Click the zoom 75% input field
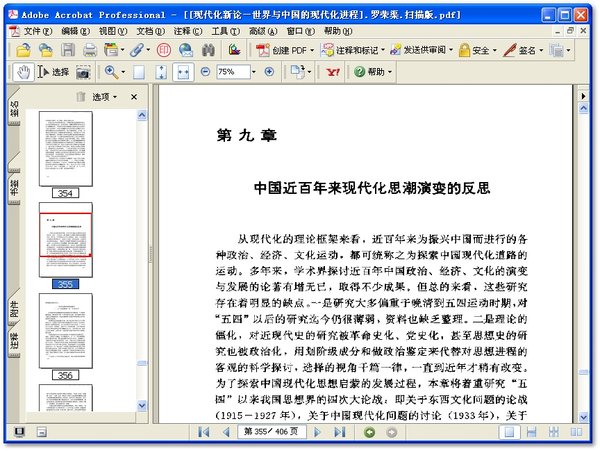The width and height of the screenshot is (600, 451). [x=233, y=72]
